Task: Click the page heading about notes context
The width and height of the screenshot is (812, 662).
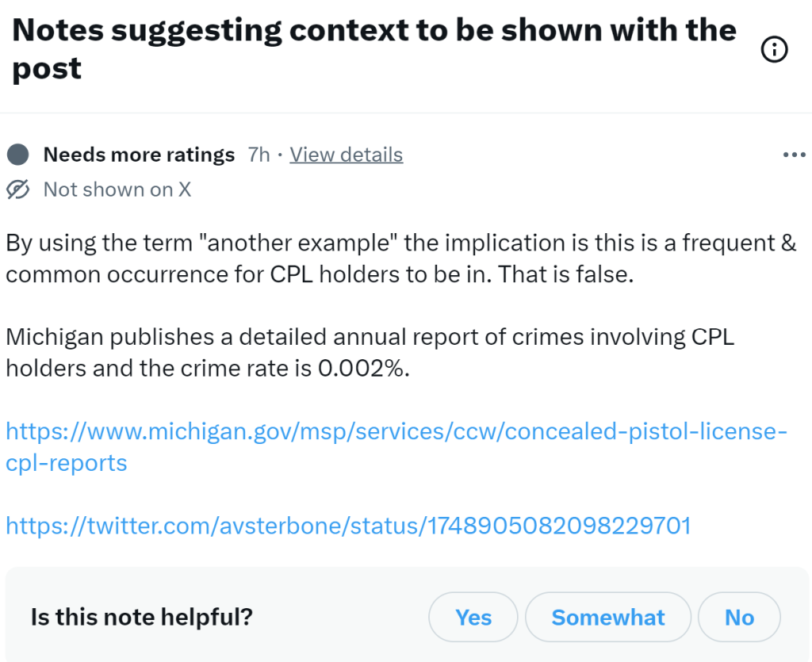Action: (x=373, y=32)
